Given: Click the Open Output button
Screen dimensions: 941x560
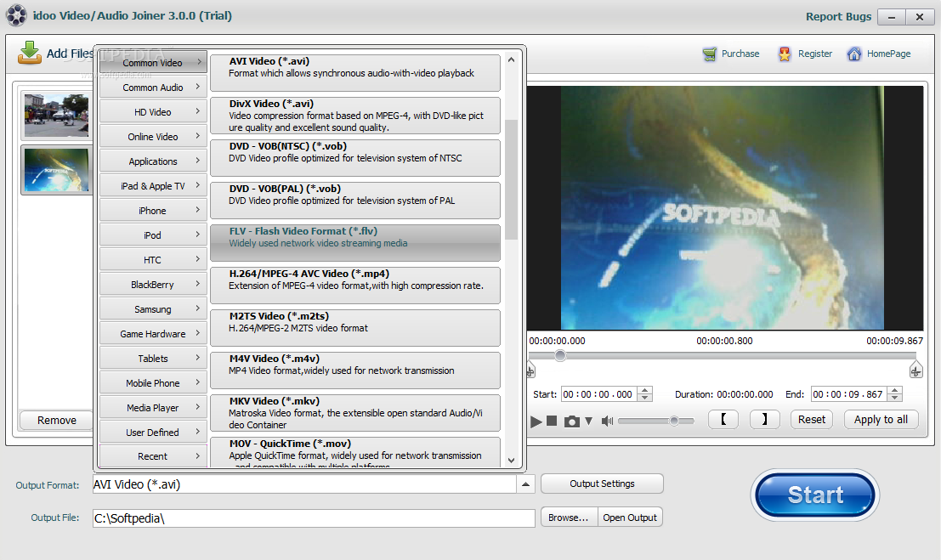Looking at the screenshot, I should (x=630, y=518).
